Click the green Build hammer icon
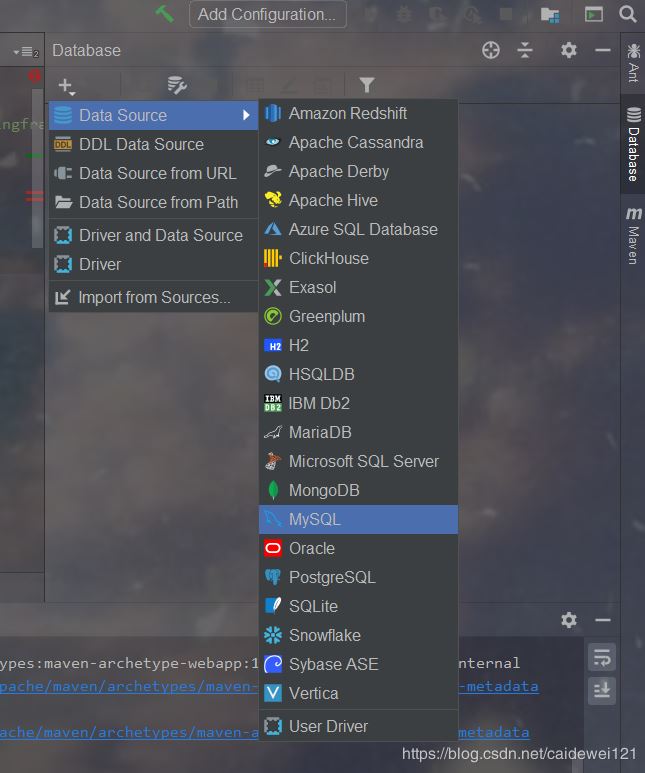Image resolution: width=645 pixels, height=773 pixels. (164, 13)
